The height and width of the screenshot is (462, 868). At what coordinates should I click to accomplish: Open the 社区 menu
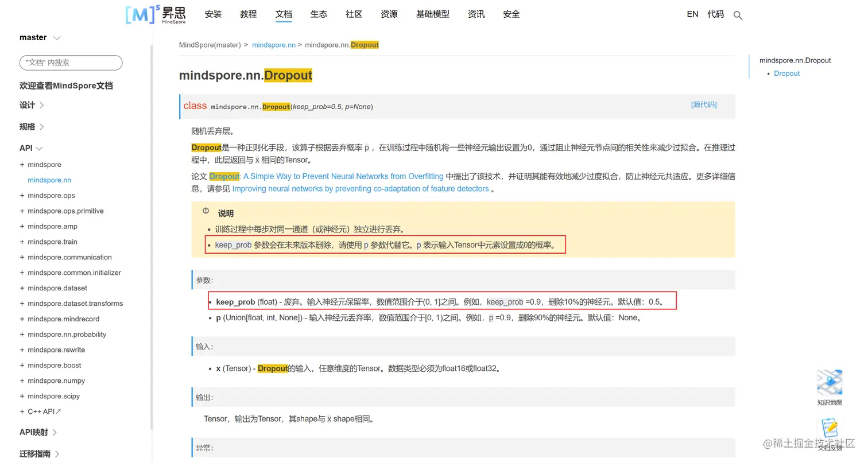click(354, 14)
